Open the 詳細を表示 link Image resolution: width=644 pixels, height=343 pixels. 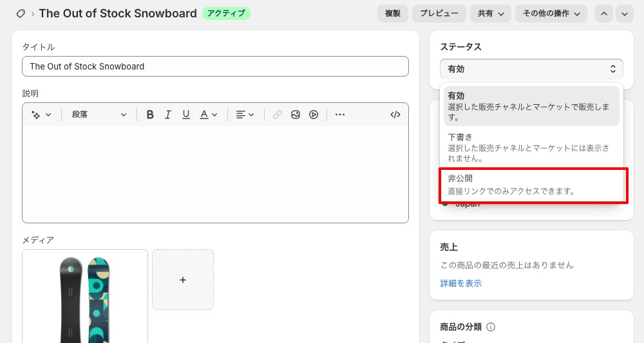click(460, 283)
